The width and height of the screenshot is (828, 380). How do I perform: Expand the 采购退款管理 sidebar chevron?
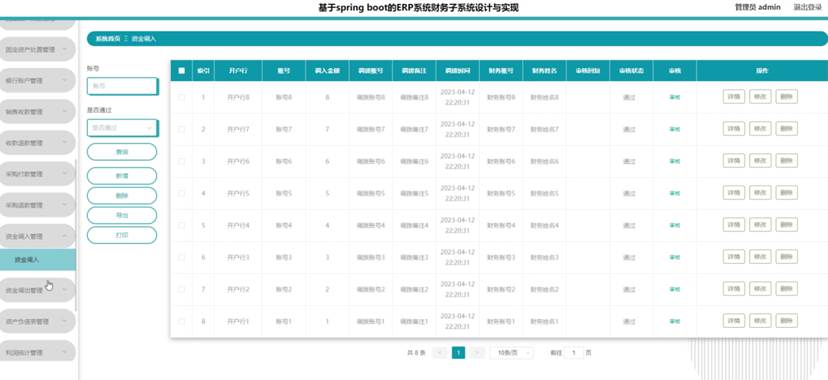(x=64, y=205)
